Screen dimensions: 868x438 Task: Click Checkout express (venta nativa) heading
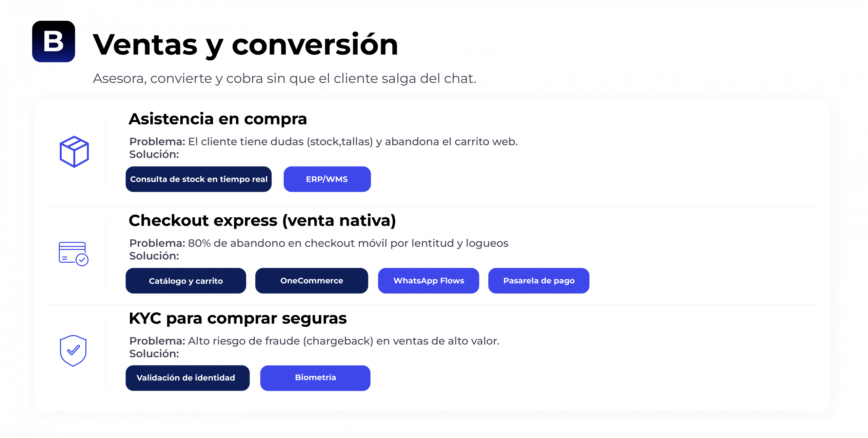262,221
